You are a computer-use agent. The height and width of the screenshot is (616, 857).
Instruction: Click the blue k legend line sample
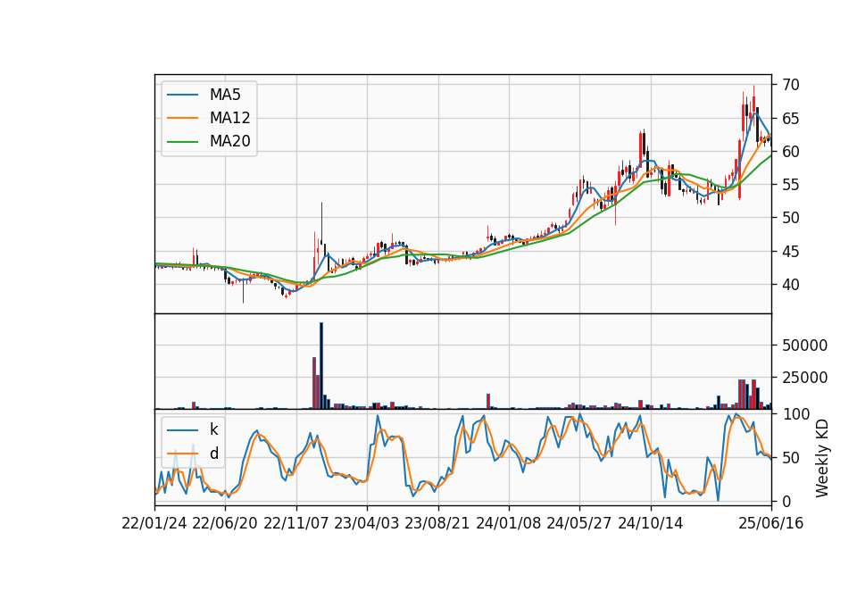182,430
